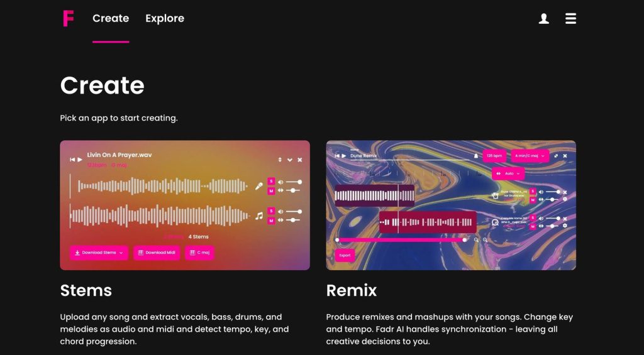Click the Export button in Remix

pos(345,255)
